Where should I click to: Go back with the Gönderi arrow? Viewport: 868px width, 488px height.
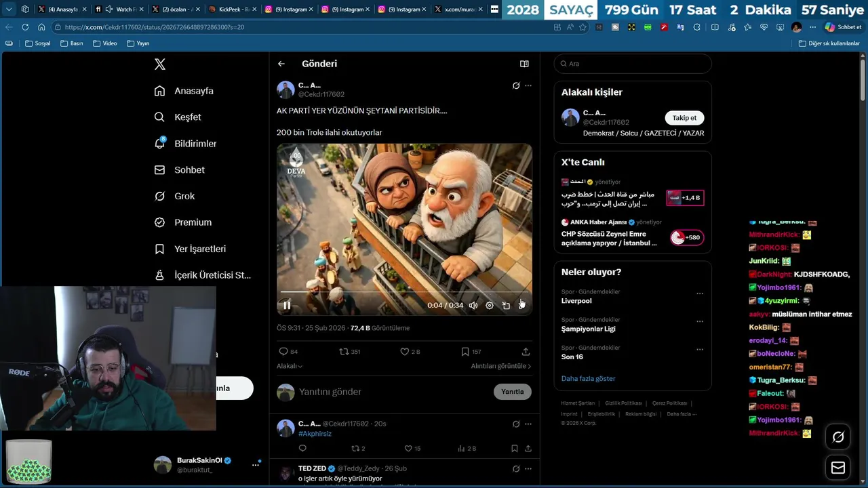click(281, 64)
